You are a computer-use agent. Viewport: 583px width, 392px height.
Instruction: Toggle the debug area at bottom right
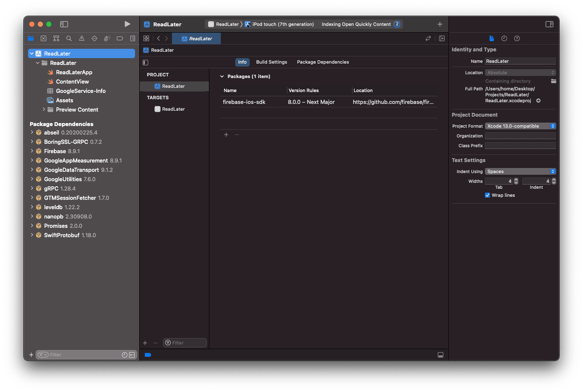[x=441, y=355]
